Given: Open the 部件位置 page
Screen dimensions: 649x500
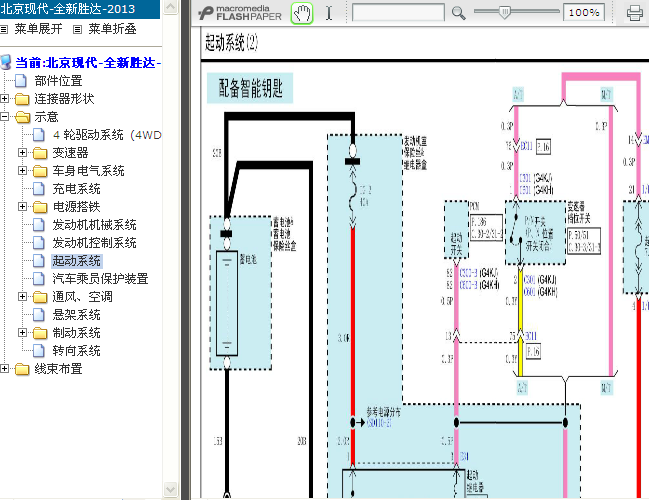Looking at the screenshot, I should [58, 81].
